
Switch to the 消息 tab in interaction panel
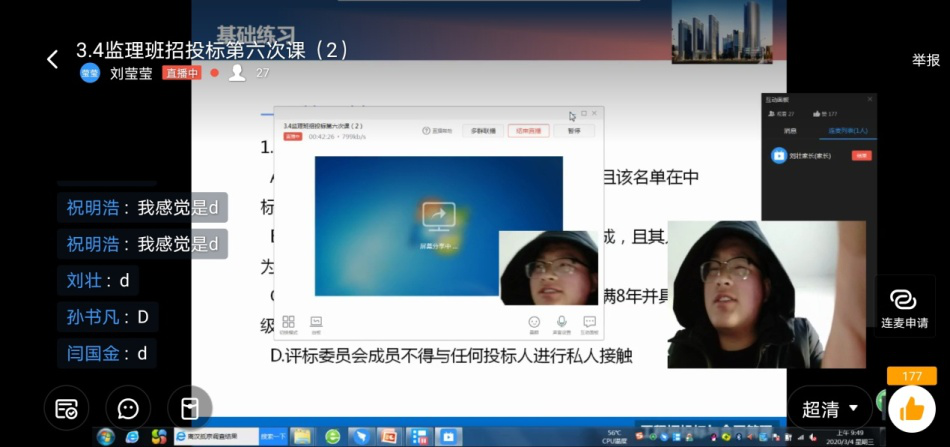[790, 130]
